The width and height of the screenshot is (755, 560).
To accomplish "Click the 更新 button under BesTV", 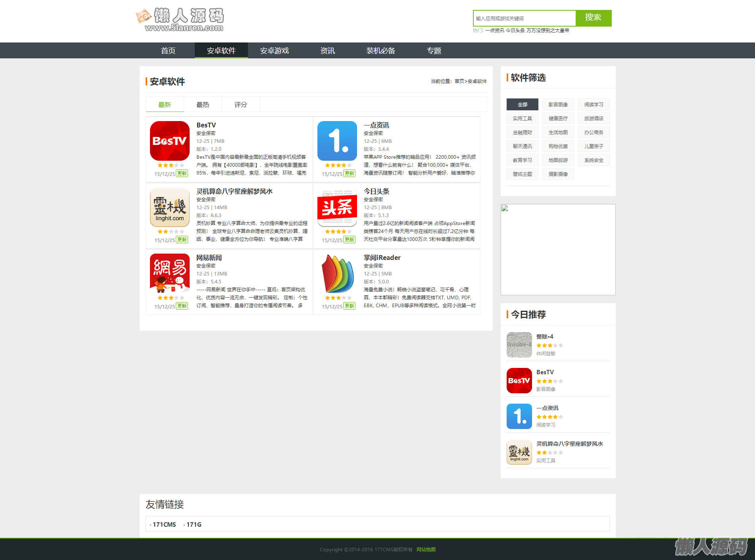I will (x=182, y=173).
